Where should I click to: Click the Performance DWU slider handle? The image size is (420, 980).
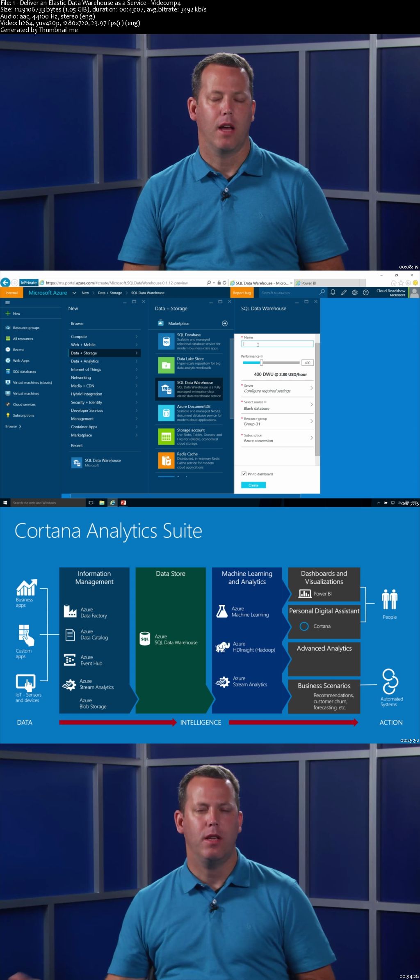[x=261, y=363]
